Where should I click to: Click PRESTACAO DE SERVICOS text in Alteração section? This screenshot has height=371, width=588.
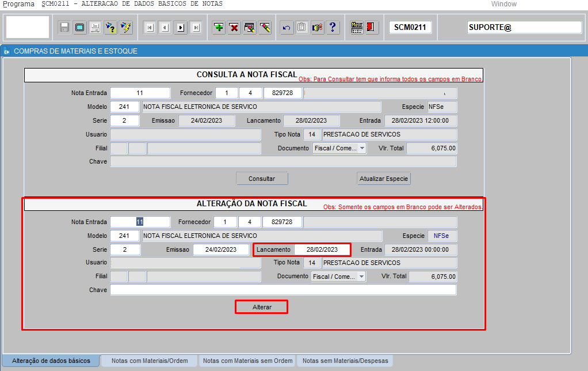(x=362, y=263)
